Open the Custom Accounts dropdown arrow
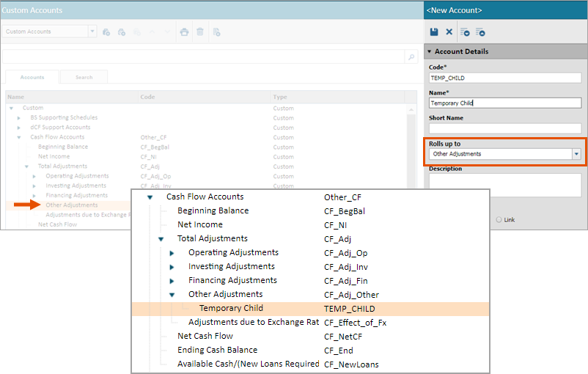588x374 pixels. [92, 32]
